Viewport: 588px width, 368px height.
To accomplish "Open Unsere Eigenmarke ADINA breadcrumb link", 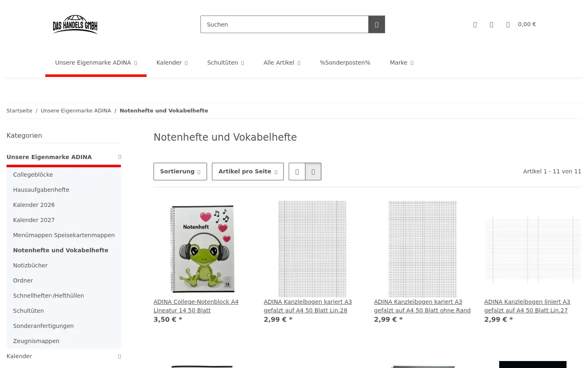I will click(76, 111).
